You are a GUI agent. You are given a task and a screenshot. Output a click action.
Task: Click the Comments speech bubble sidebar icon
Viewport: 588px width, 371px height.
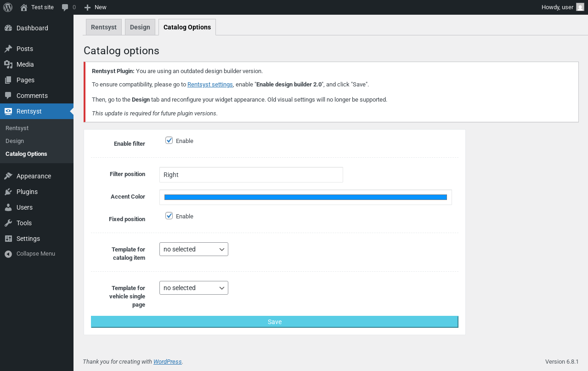pos(8,96)
